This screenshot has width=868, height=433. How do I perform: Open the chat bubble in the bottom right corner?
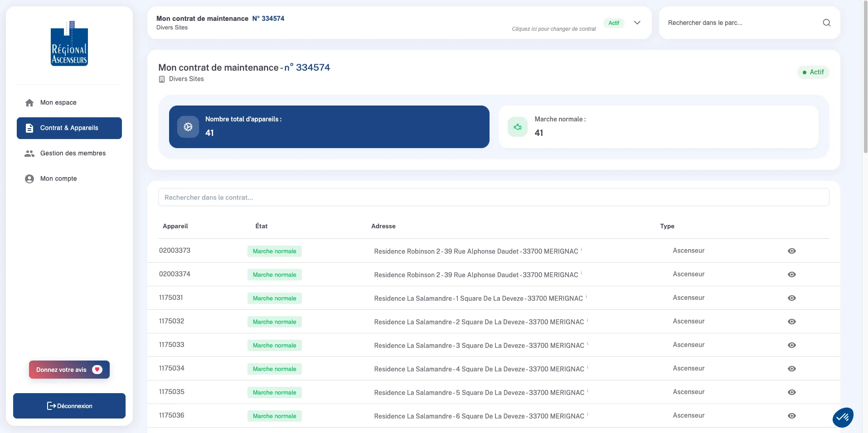tap(843, 417)
